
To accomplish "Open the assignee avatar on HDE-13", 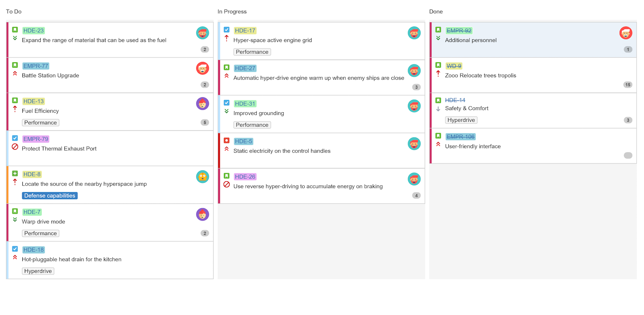I will [x=202, y=104].
